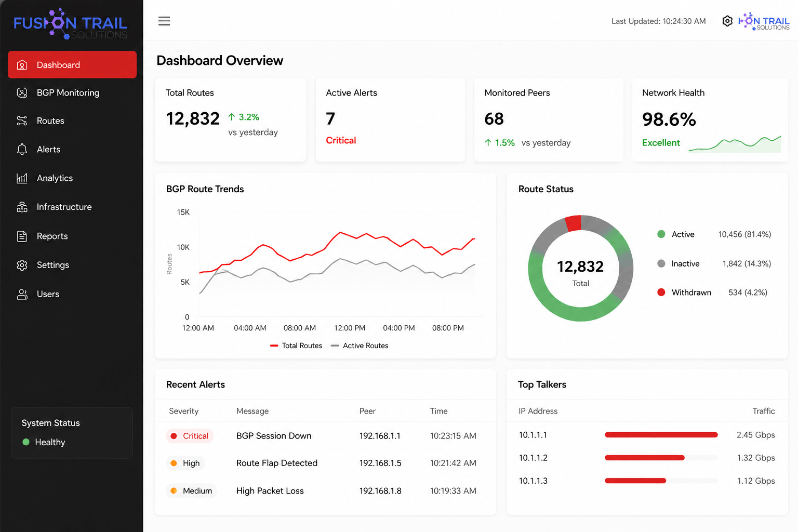The image size is (798, 532).
Task: Click the Withdrawn red legend dot
Action: (x=661, y=292)
